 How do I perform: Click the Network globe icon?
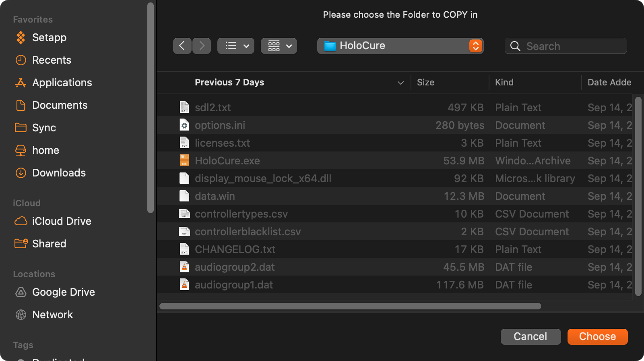click(x=21, y=315)
